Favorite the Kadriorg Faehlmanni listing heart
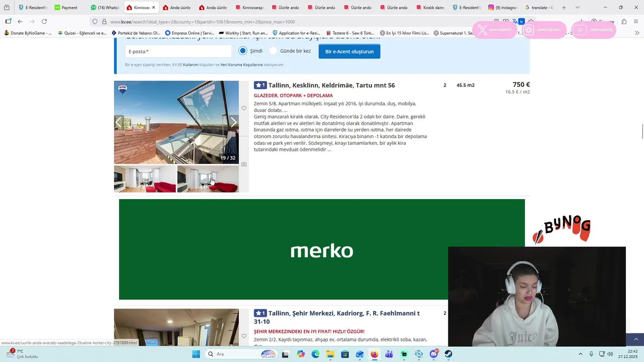Image resolution: width=644 pixels, height=362 pixels. click(244, 336)
